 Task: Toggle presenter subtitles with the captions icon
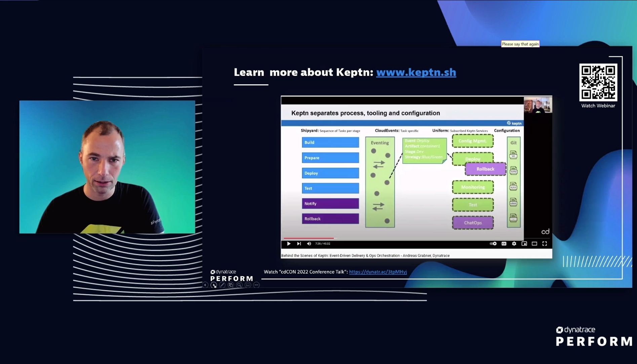tap(248, 285)
